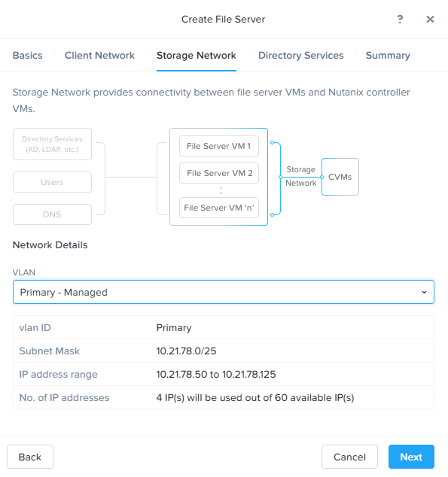Click the vlan ID value Primary
This screenshot has width=448, height=477.
point(174,327)
